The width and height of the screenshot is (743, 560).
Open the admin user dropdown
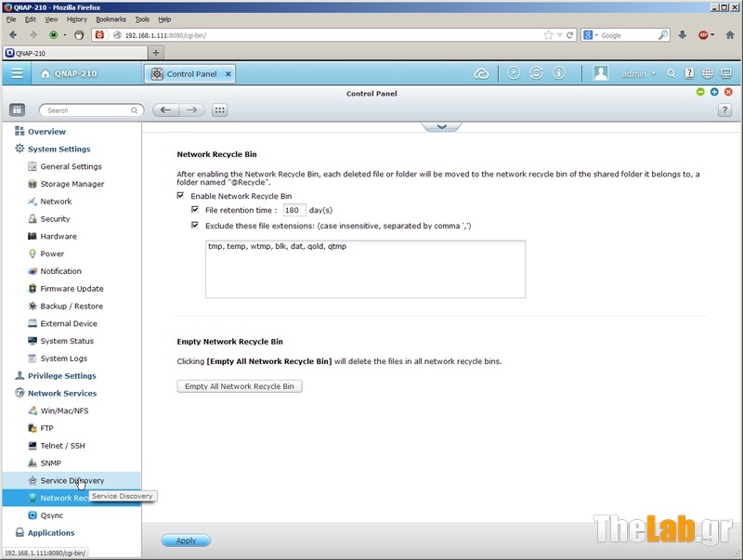pyautogui.click(x=637, y=73)
